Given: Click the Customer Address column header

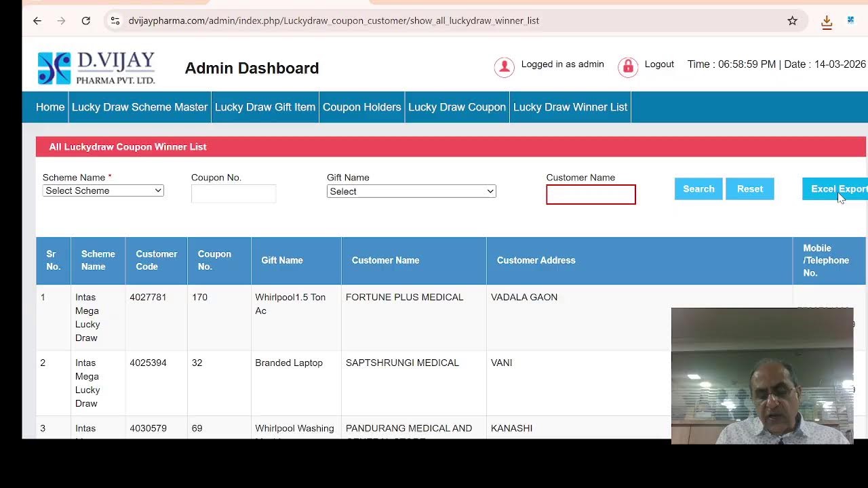Looking at the screenshot, I should (639, 260).
